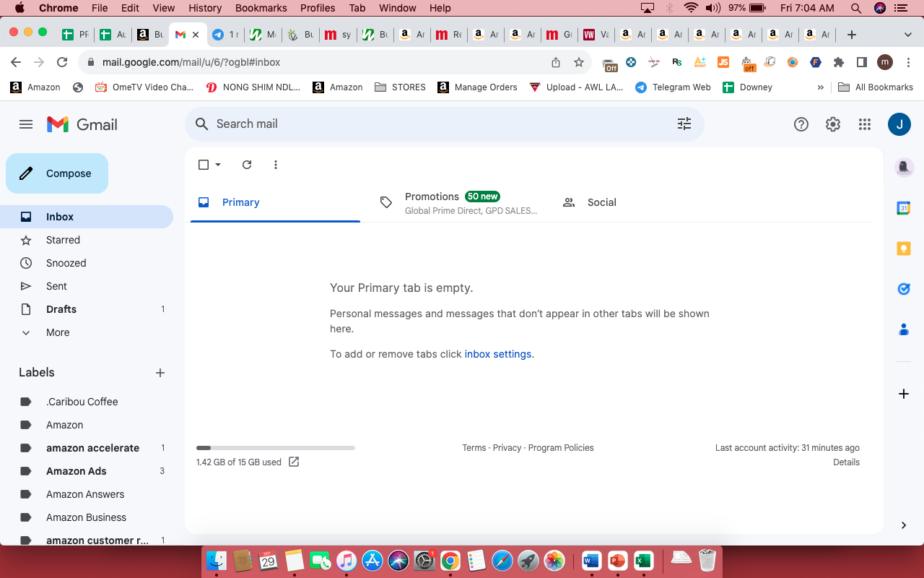Open the Drafts folder
The width and height of the screenshot is (924, 578).
point(87,309)
